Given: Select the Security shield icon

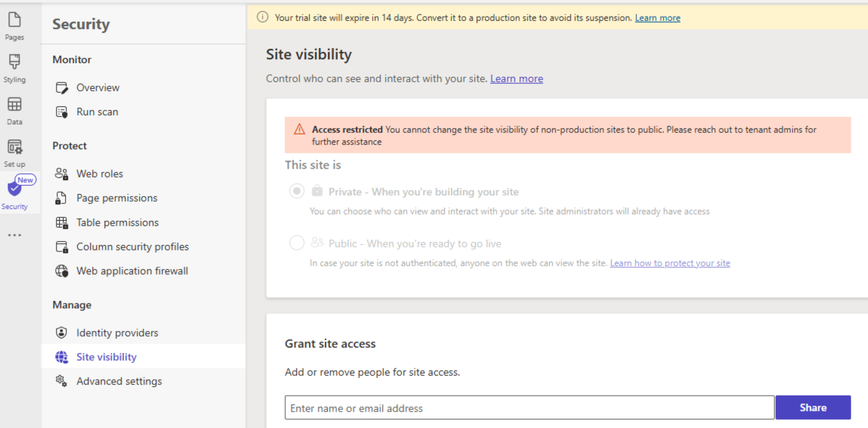Looking at the screenshot, I should point(14,189).
